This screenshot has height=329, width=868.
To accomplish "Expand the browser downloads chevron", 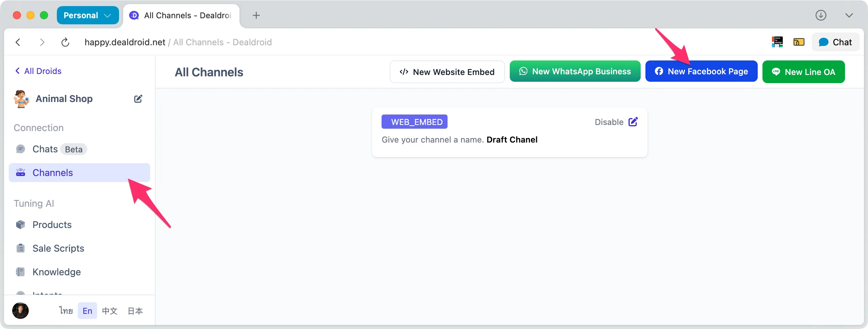I will click(x=849, y=15).
